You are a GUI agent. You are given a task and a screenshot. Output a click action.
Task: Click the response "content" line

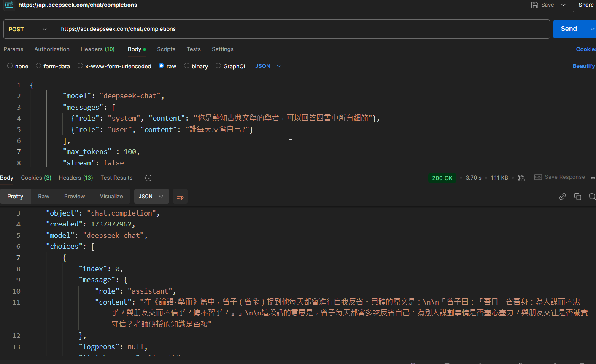click(341, 313)
